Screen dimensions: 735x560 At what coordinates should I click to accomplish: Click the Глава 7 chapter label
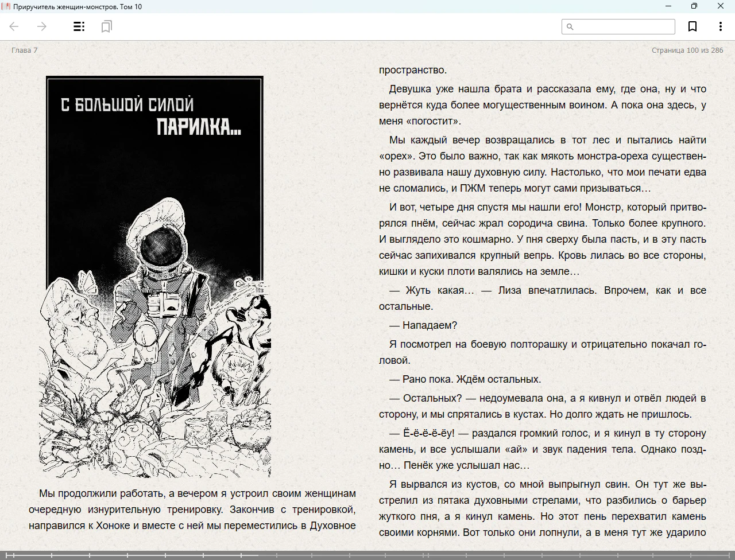[x=25, y=50]
